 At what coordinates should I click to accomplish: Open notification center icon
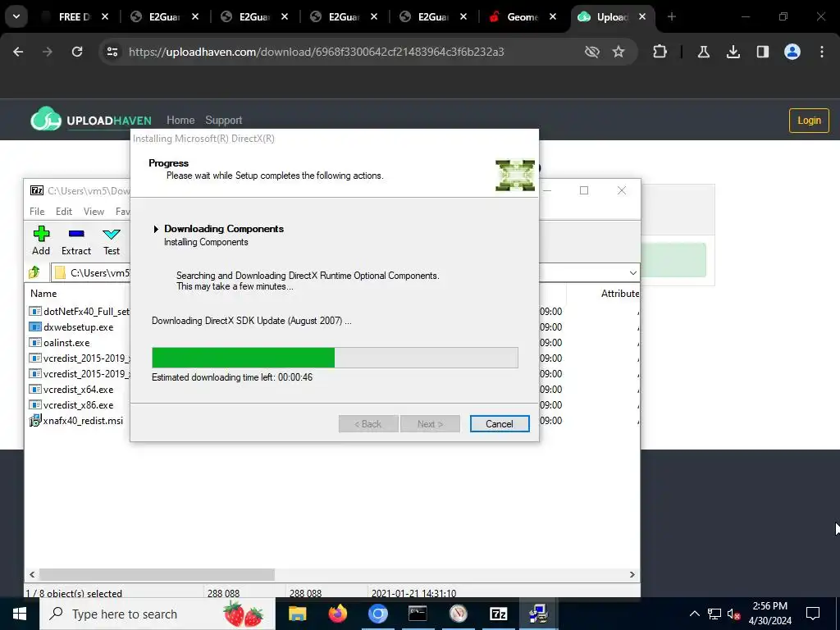tap(813, 614)
